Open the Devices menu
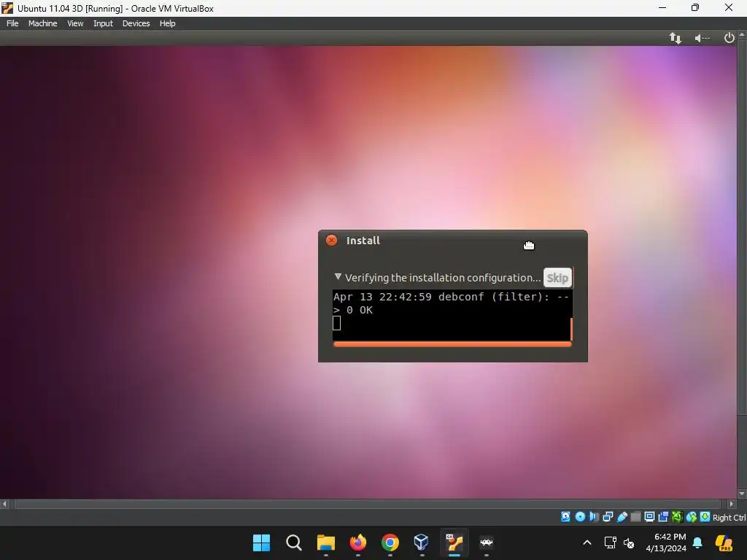Screen dimensions: 747x560 pyautogui.click(x=136, y=23)
